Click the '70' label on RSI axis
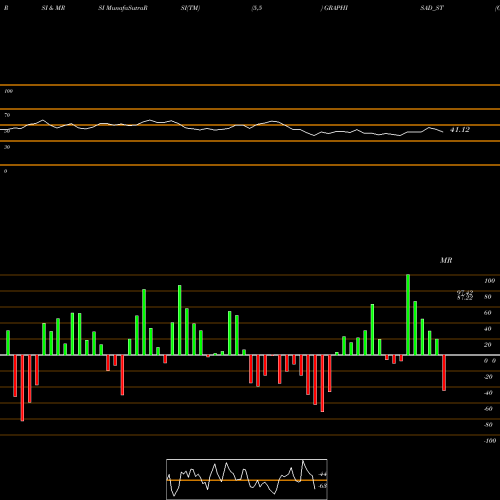Viewport: 500px width, 500px height. (7, 115)
